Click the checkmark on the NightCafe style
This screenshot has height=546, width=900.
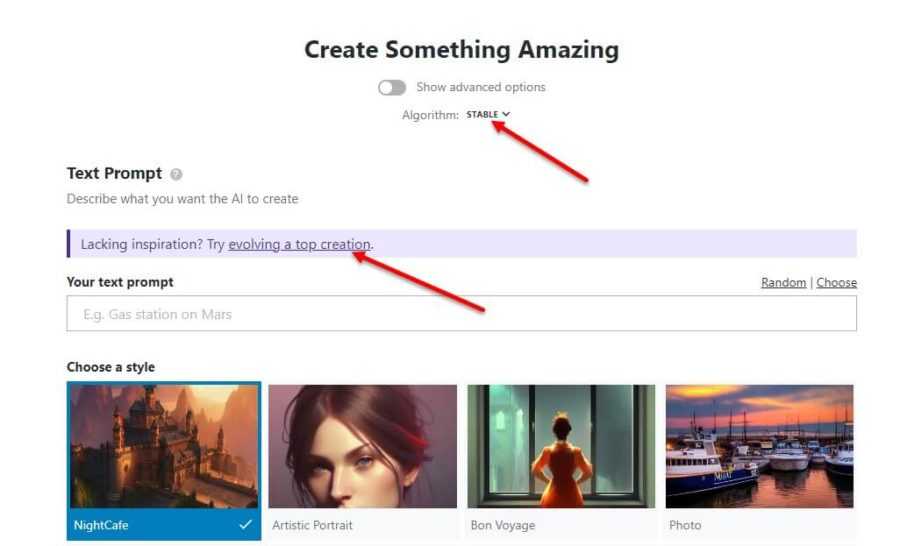246,525
